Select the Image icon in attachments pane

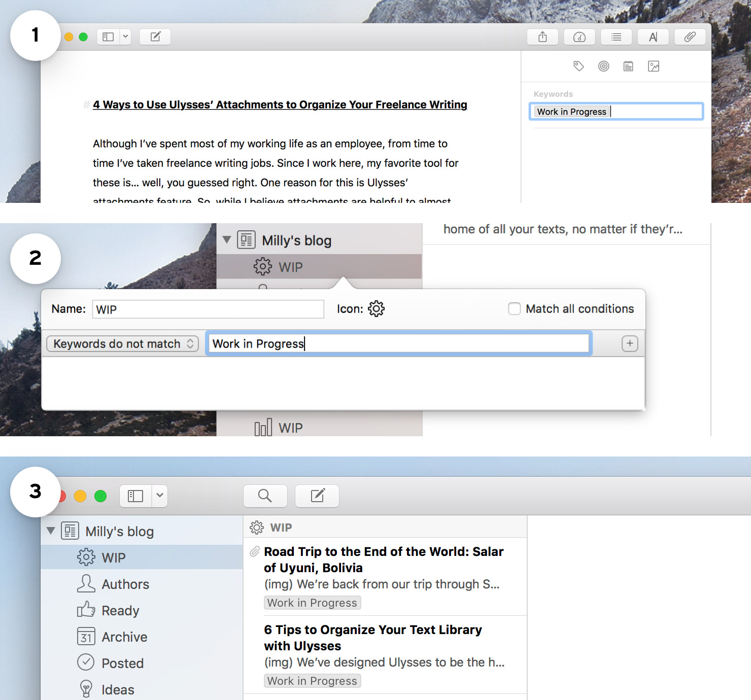(x=654, y=66)
